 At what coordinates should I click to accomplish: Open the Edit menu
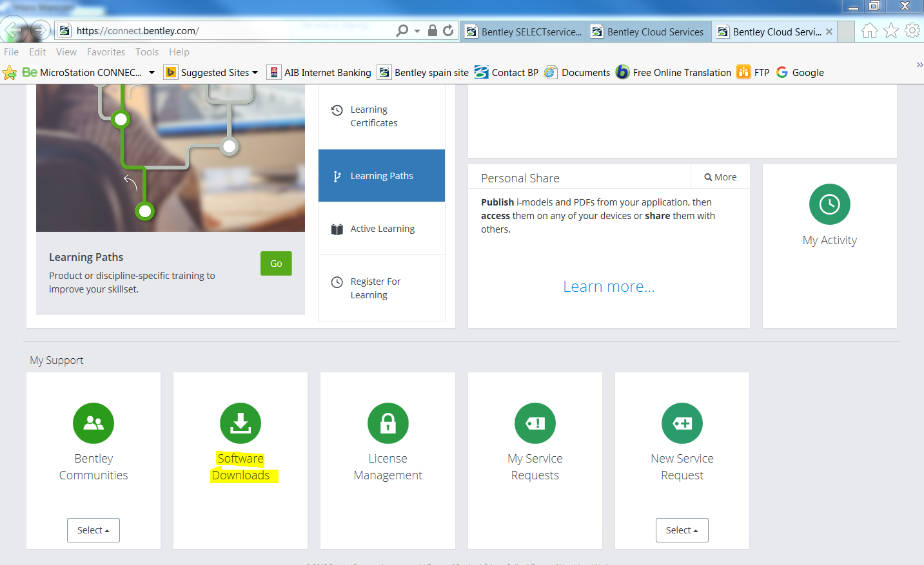click(x=37, y=52)
